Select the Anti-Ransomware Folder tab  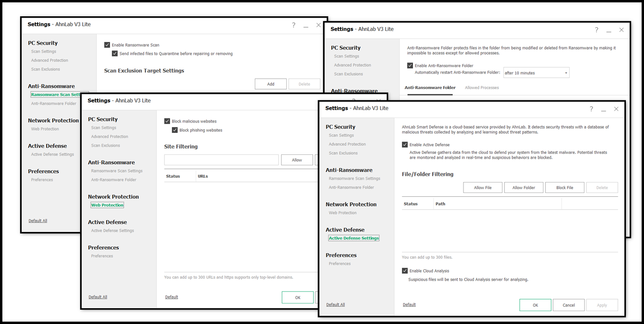(x=430, y=88)
